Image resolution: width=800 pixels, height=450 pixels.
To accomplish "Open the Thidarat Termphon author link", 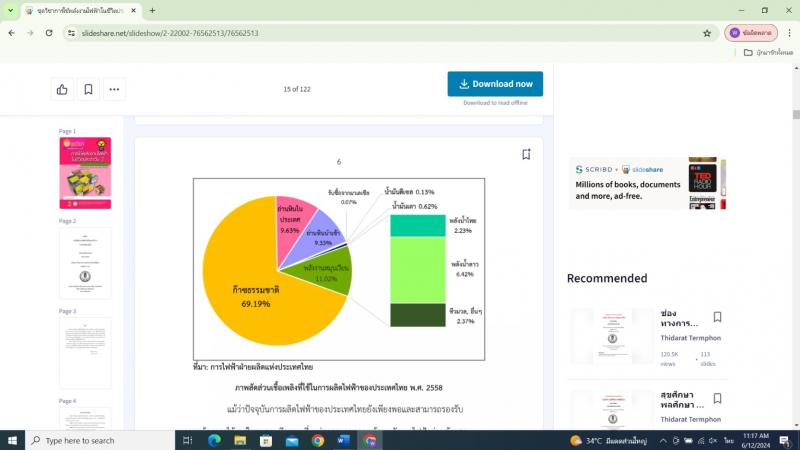I will pyautogui.click(x=690, y=339).
